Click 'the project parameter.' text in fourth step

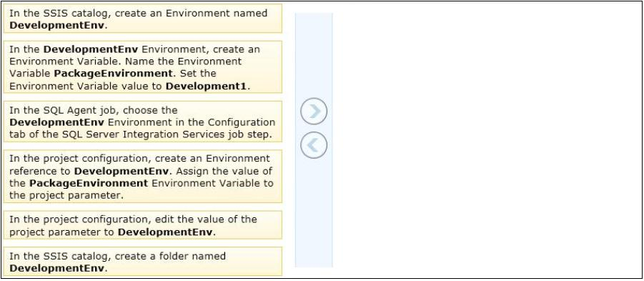(66, 195)
